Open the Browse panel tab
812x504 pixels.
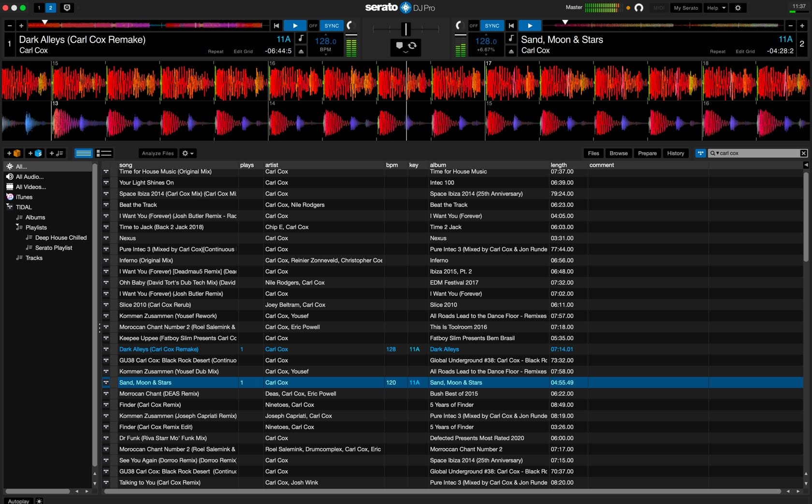point(618,153)
